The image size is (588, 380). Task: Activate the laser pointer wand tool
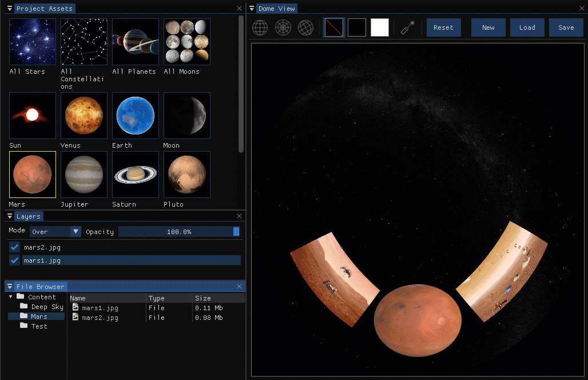pyautogui.click(x=408, y=28)
